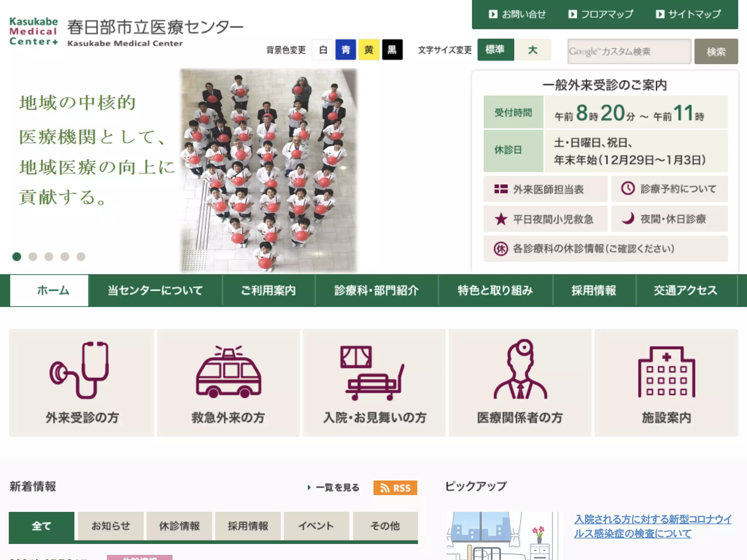Select the first carousel slide dot
747x560 pixels.
pos(17,257)
